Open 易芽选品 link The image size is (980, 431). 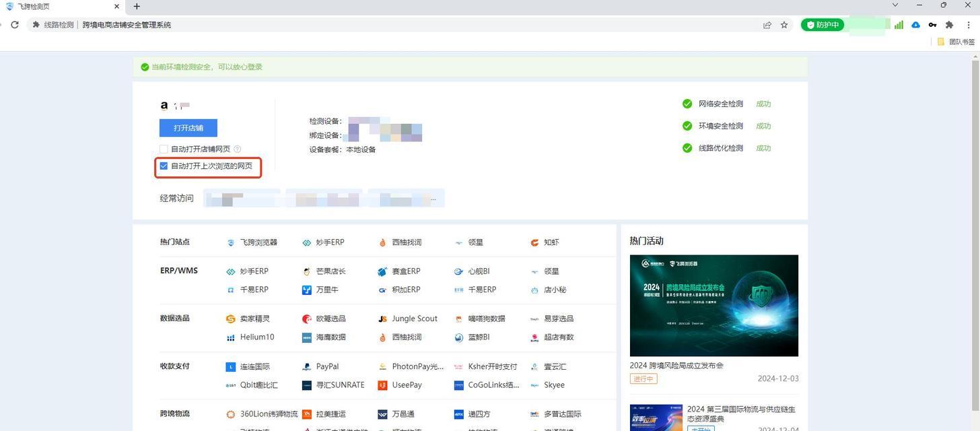552,319
